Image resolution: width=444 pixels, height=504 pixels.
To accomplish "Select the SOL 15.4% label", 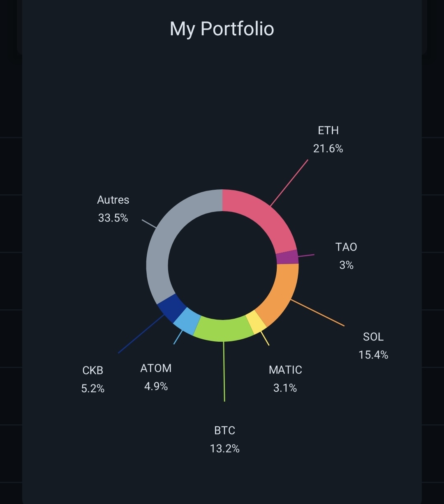I will 373,345.
